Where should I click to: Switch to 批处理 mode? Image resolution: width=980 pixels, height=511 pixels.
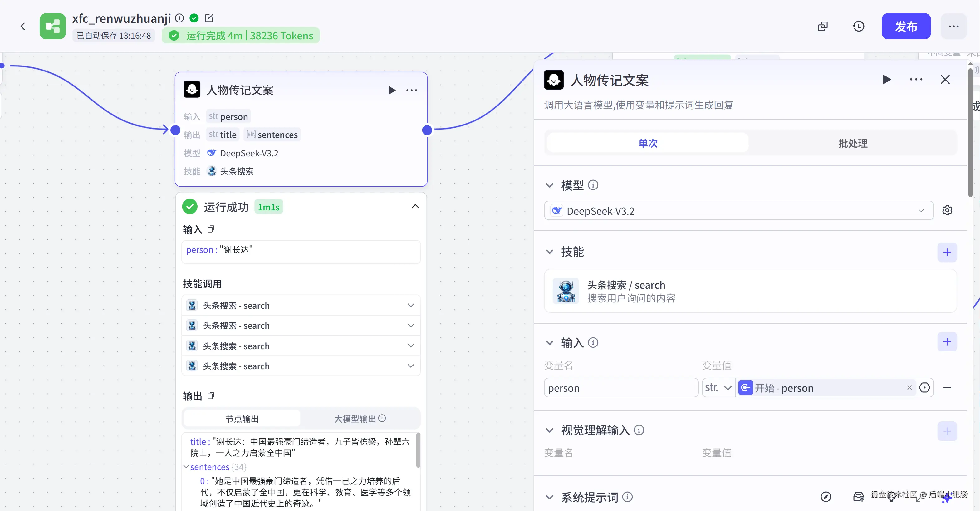[x=853, y=143]
